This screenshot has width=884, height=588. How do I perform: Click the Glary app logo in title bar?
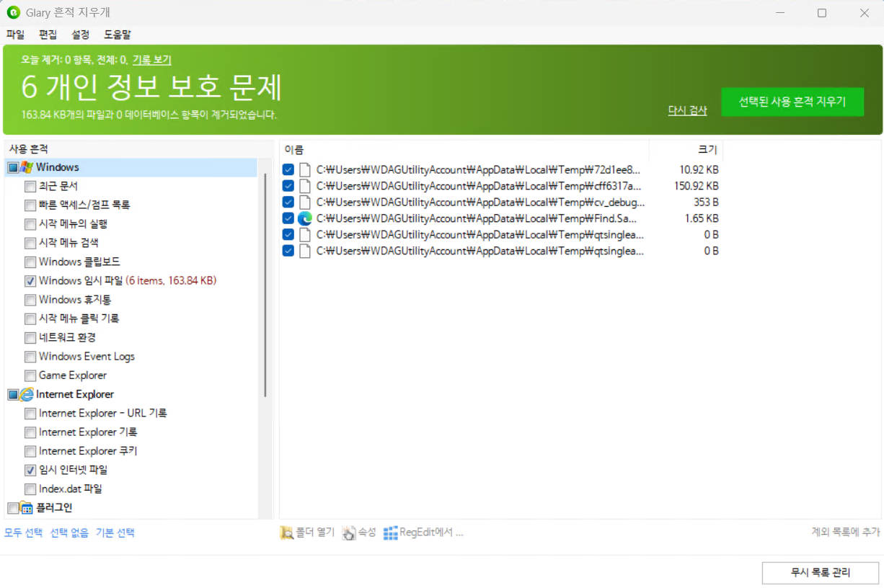pyautogui.click(x=13, y=13)
